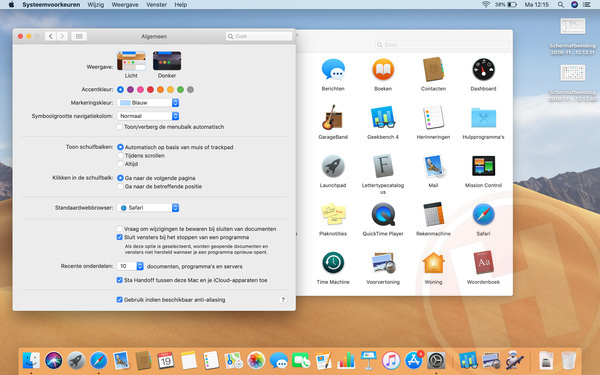600x375 pixels.
Task: Choose 'Ga naar de volgende pagina' option
Action: click(120, 178)
